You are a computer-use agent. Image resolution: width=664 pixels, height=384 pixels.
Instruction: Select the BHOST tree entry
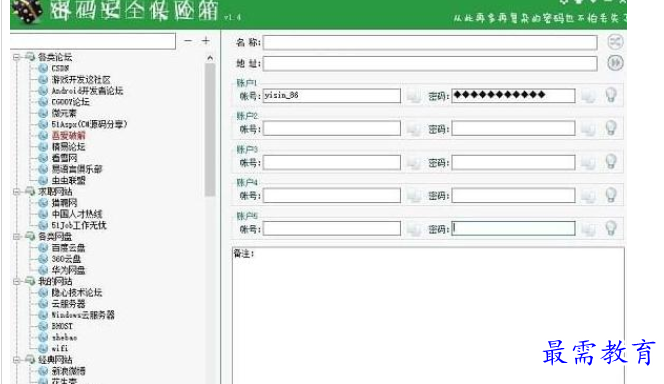pyautogui.click(x=62, y=326)
